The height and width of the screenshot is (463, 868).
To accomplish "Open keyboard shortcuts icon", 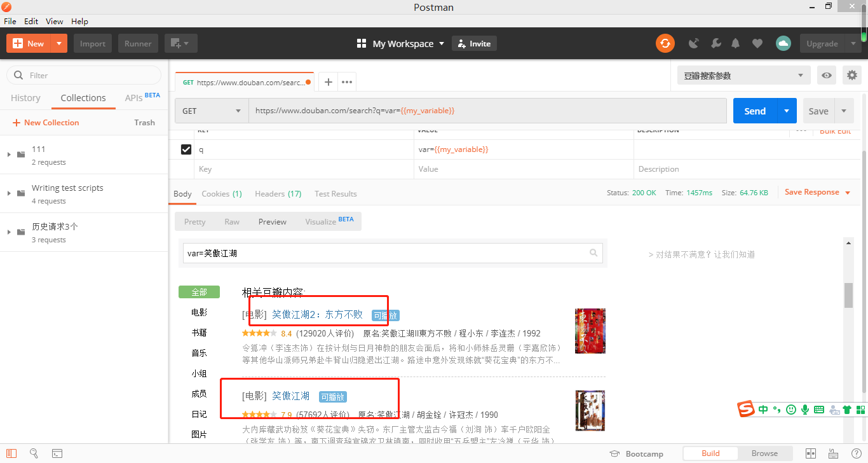I will tap(834, 453).
